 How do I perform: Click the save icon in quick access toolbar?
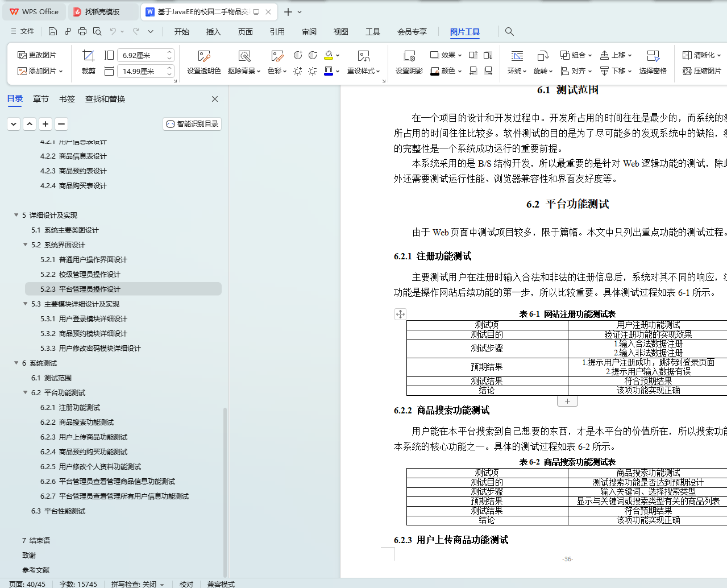tap(53, 31)
